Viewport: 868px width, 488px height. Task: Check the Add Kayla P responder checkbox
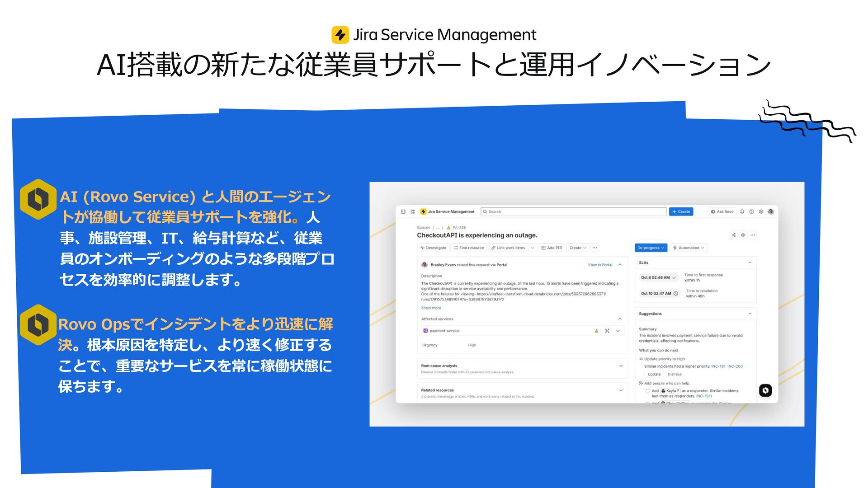point(647,391)
